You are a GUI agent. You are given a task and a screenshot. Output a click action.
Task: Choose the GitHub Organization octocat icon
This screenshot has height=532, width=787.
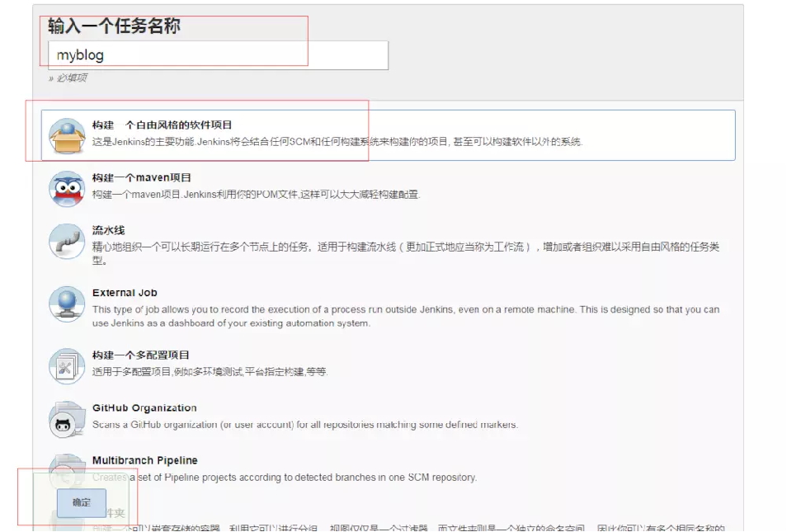click(x=67, y=419)
